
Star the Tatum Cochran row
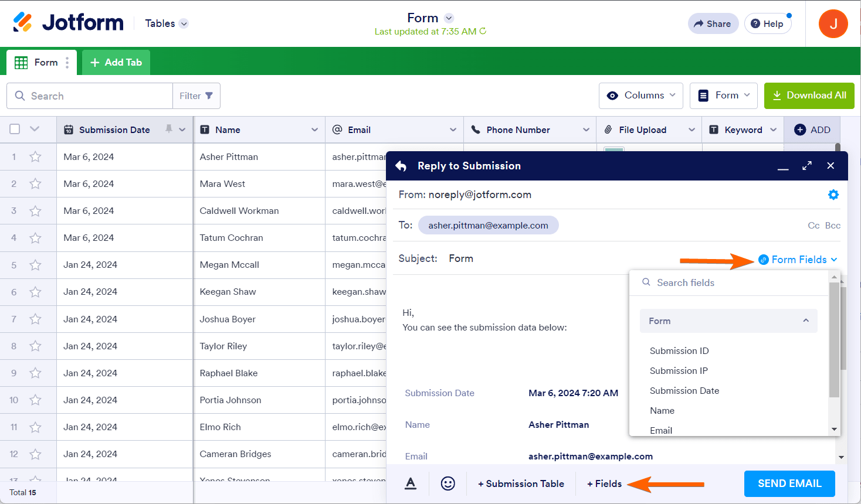[36, 237]
